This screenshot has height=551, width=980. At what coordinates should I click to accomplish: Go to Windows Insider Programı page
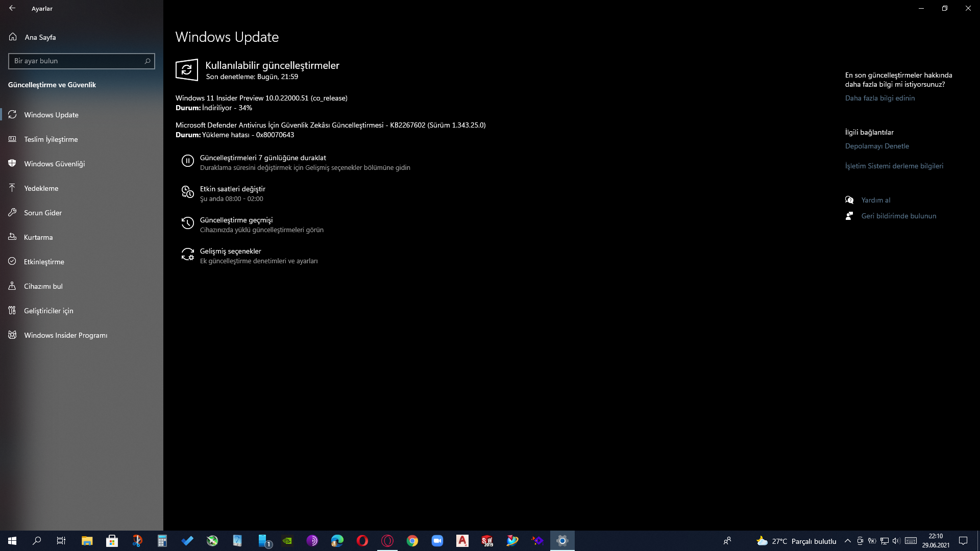point(65,335)
